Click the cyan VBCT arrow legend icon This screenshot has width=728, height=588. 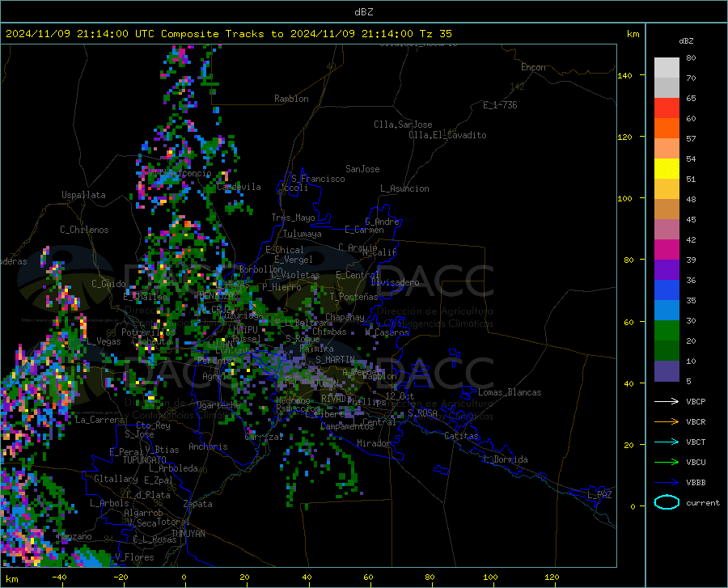pos(667,442)
